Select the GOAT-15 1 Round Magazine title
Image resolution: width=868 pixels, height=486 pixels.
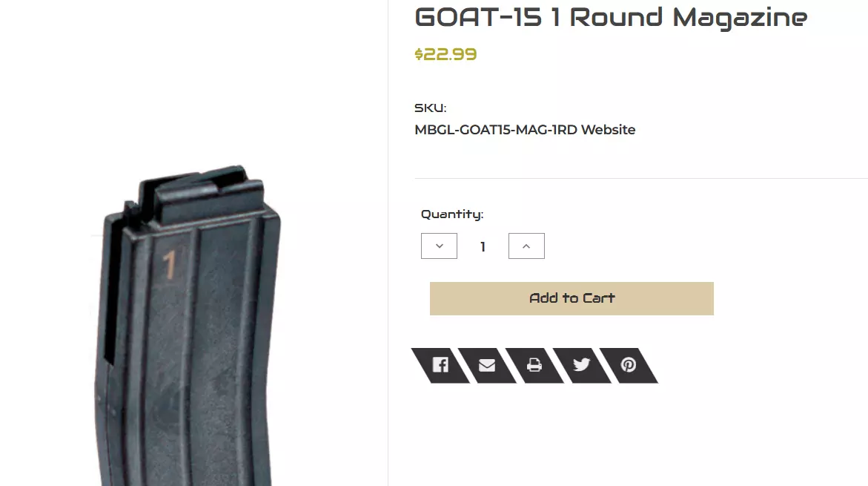click(x=611, y=18)
